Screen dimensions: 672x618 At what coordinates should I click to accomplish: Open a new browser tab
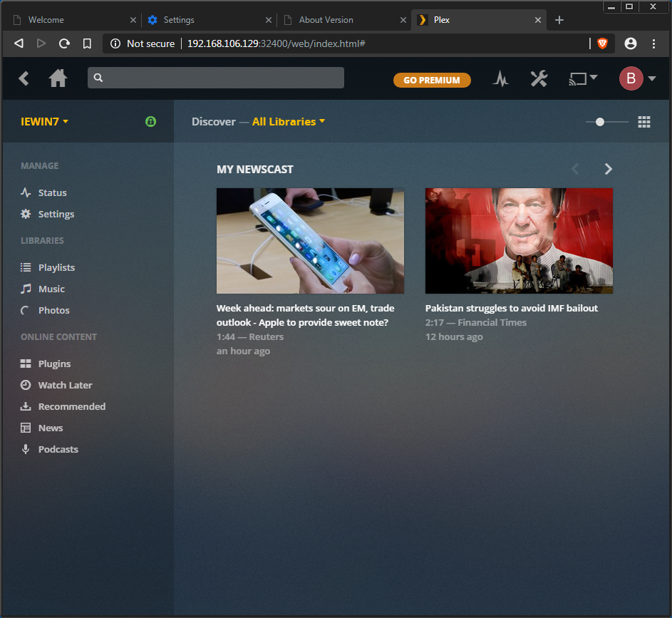coord(559,20)
